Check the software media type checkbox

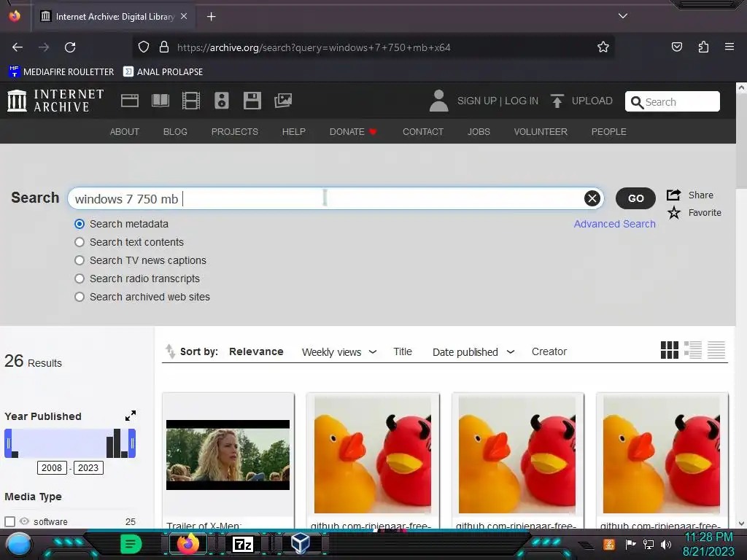coord(9,521)
